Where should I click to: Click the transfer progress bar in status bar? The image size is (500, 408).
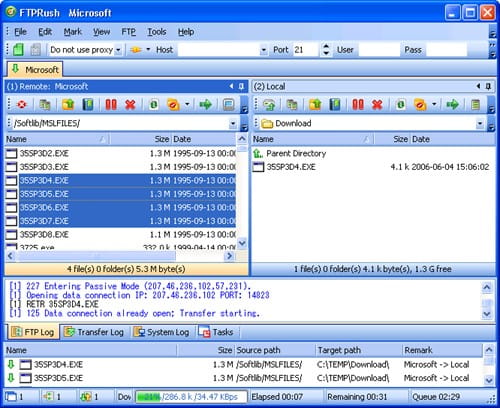tap(191, 397)
